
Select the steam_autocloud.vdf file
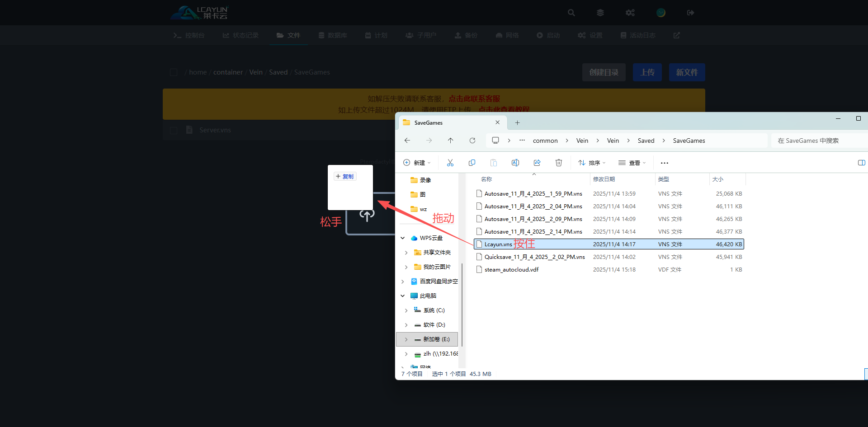pyautogui.click(x=511, y=270)
